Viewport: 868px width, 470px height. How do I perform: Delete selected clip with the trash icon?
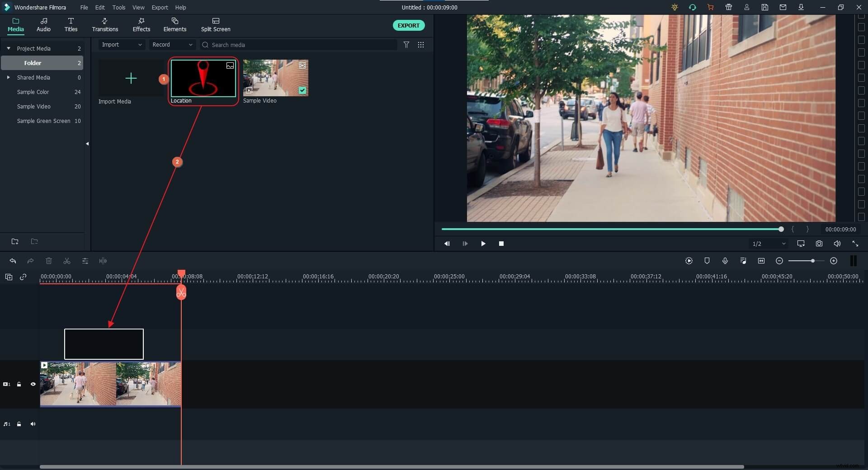coord(49,261)
